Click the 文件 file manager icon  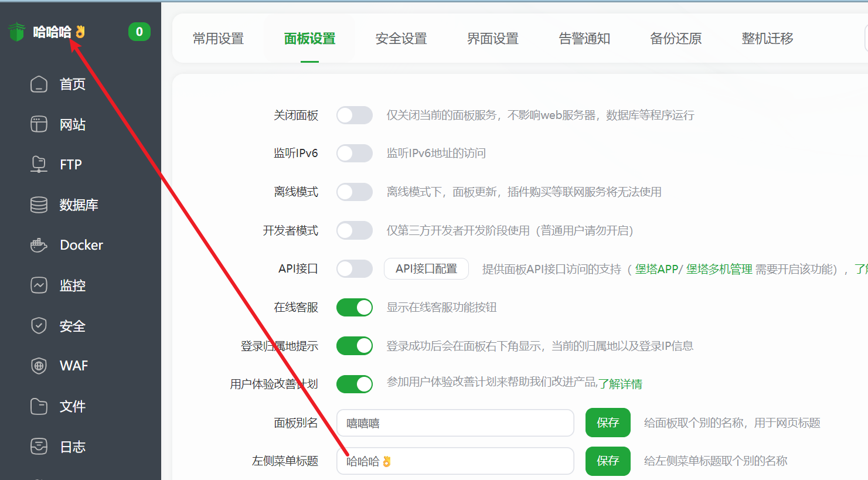39,406
